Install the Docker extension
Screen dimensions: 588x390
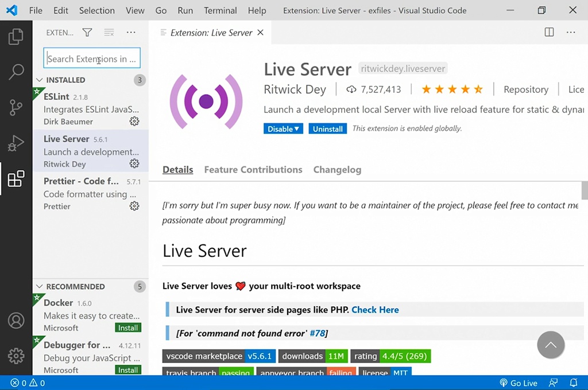click(128, 328)
